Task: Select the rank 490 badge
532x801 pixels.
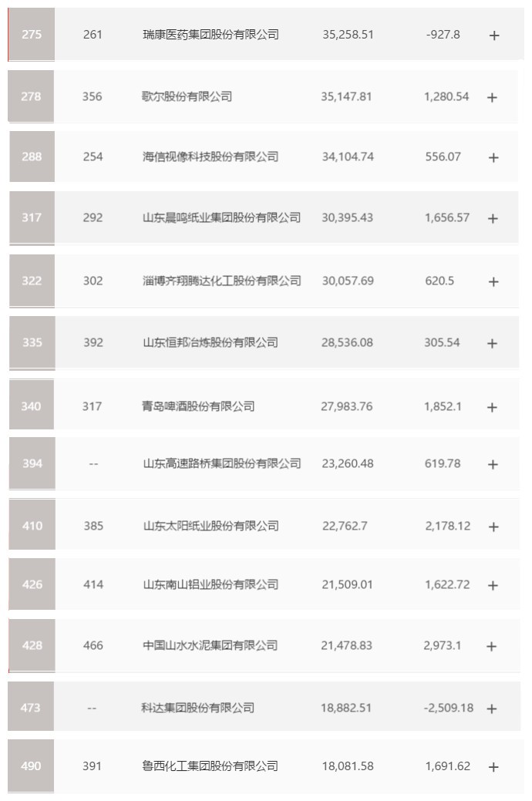Action: coord(32,766)
